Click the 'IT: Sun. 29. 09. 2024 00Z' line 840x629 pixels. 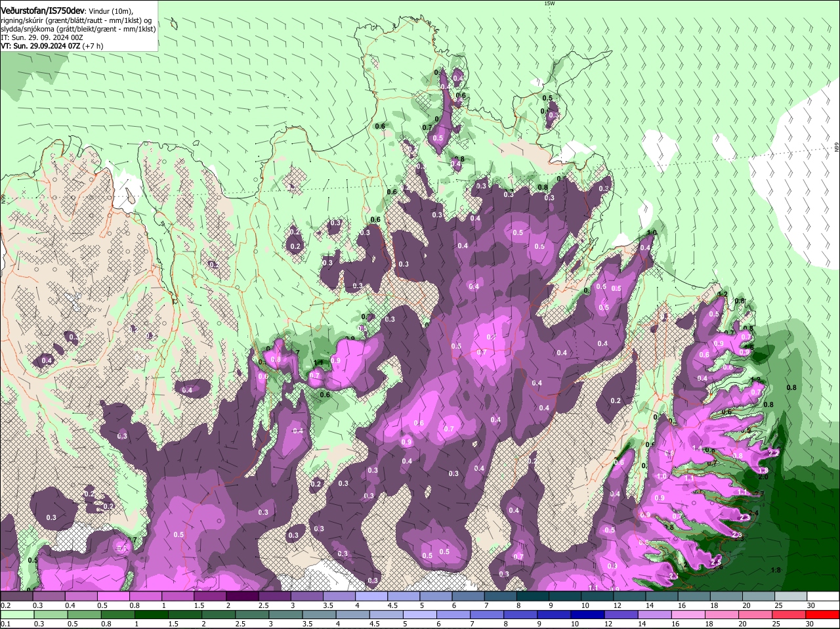42,37
